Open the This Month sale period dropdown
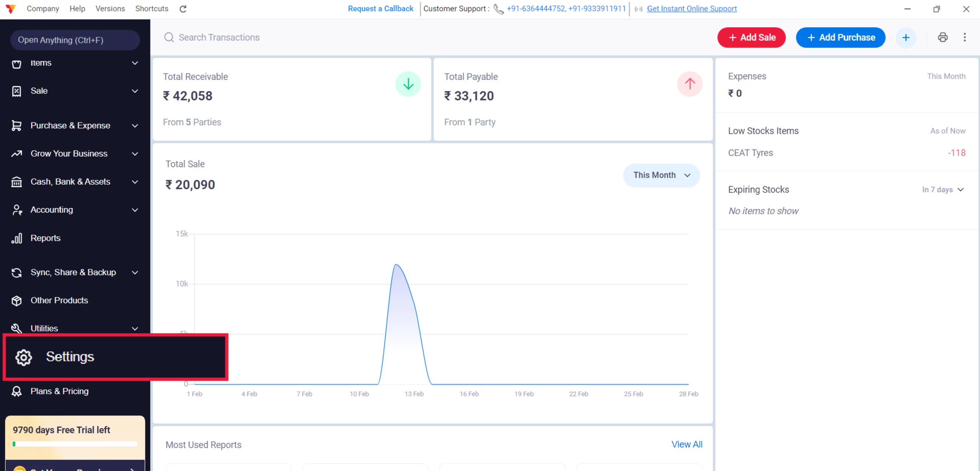Viewport: 980px width, 471px height. coord(661,175)
